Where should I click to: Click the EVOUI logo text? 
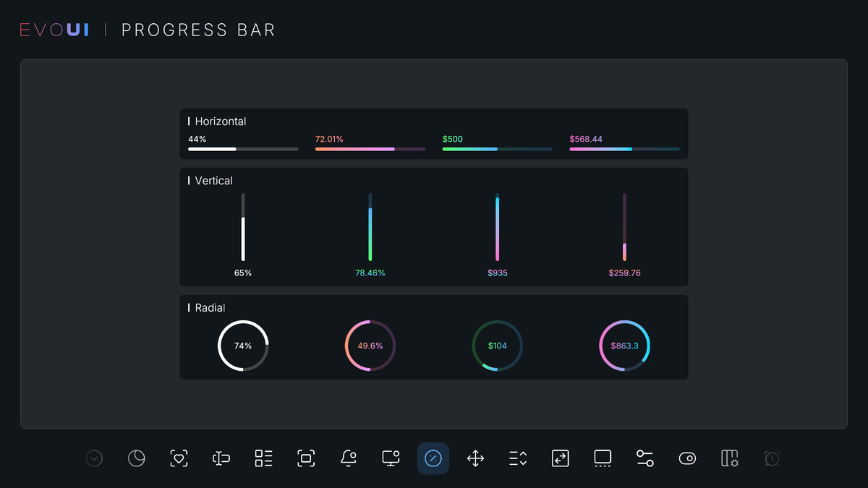coord(54,29)
